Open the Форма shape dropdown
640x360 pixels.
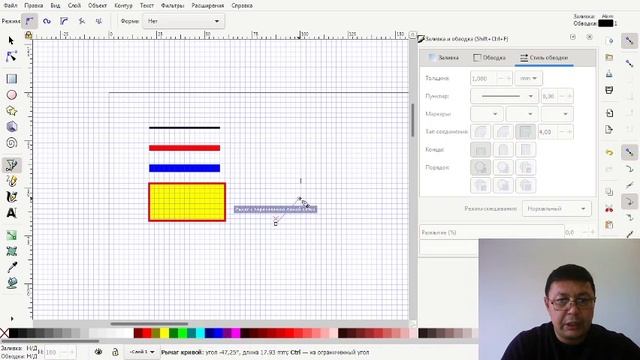(x=183, y=21)
